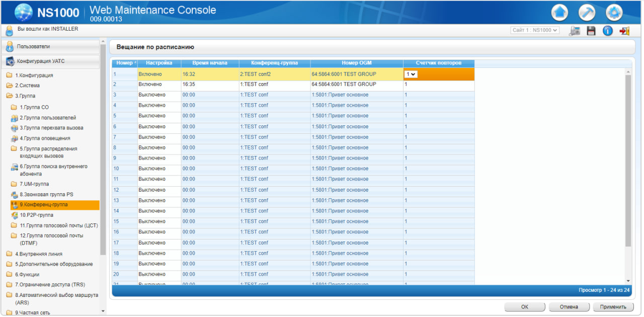Click the folder icon of 7.UM-группа
This screenshot has height=317, width=644.
[x=14, y=184]
